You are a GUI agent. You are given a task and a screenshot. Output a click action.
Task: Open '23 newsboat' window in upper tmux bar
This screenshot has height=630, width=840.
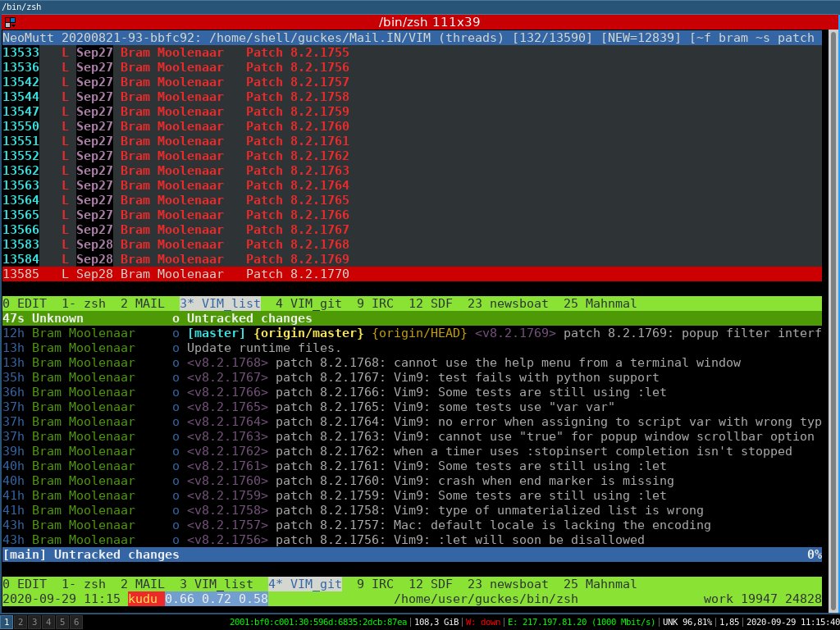pos(508,304)
